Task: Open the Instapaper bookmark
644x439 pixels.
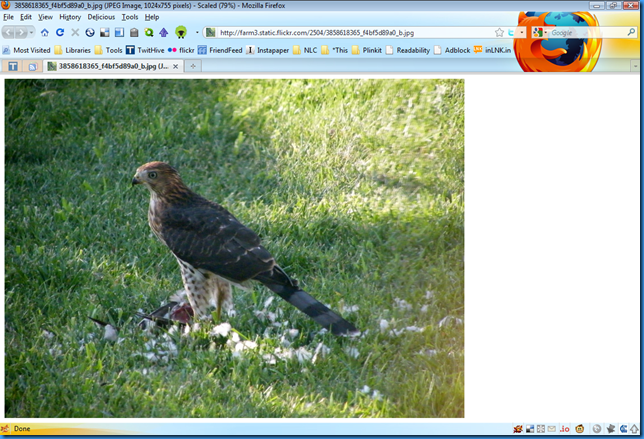Action: pos(268,50)
